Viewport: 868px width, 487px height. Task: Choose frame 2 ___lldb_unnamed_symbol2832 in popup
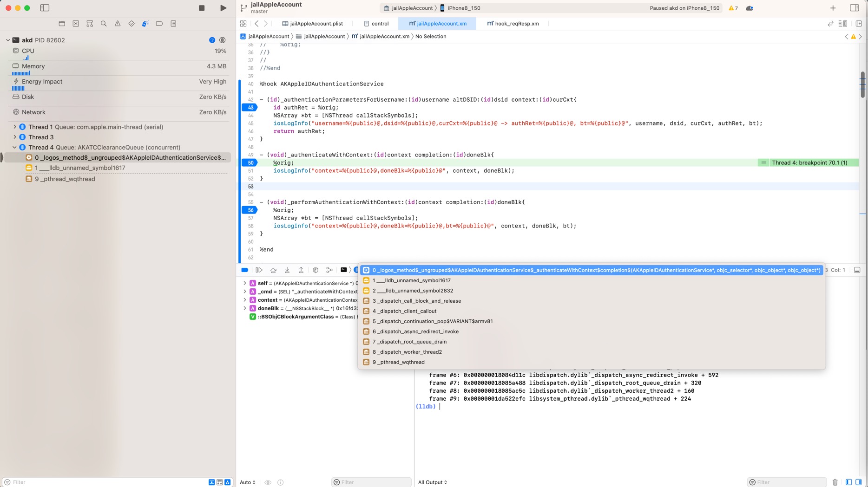click(x=592, y=291)
